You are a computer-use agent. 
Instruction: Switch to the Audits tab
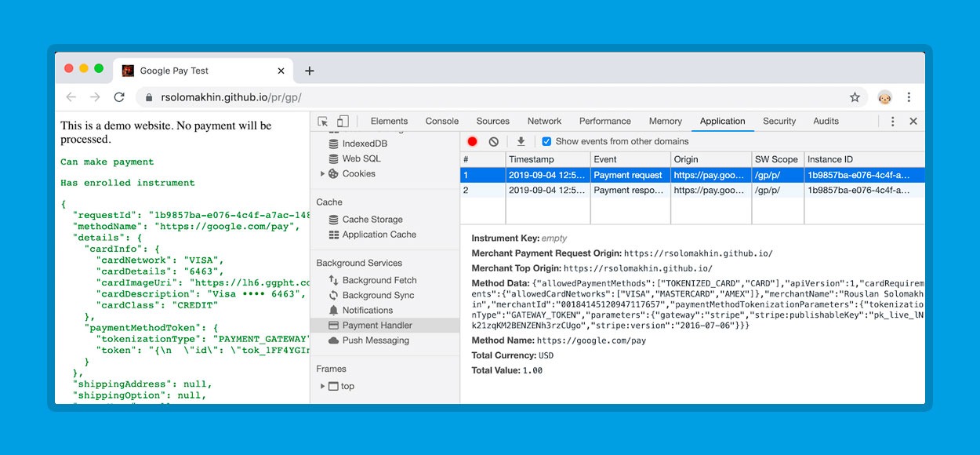point(826,122)
